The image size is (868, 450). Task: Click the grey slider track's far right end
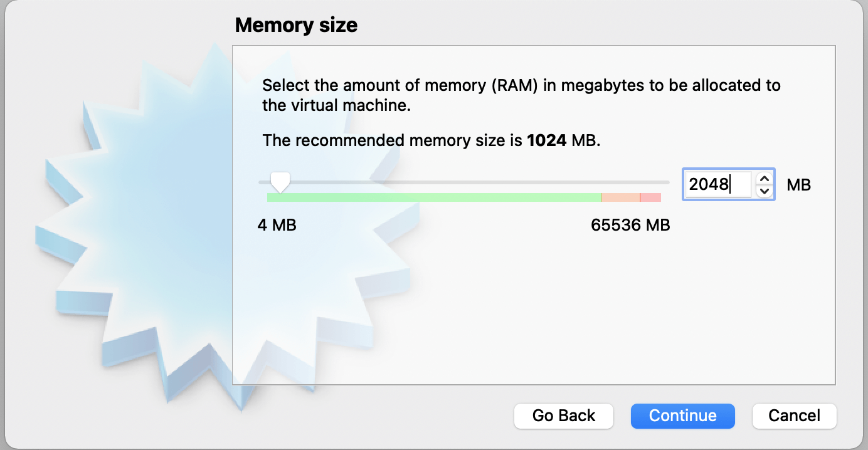coord(666,182)
